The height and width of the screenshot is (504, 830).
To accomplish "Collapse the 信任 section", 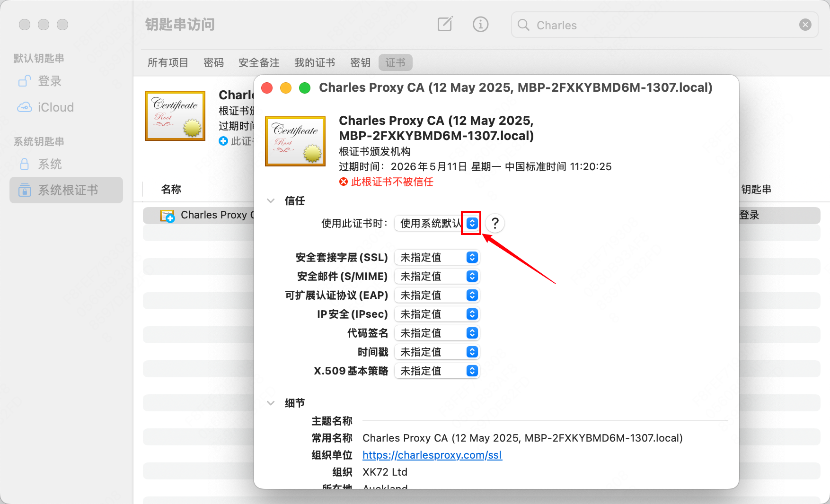I will click(x=271, y=200).
